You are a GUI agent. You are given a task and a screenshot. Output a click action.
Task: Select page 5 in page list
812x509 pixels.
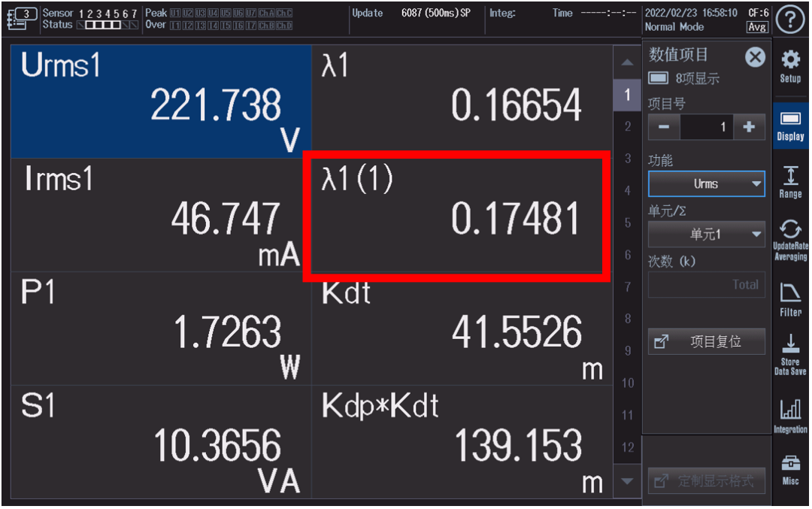coord(627,223)
